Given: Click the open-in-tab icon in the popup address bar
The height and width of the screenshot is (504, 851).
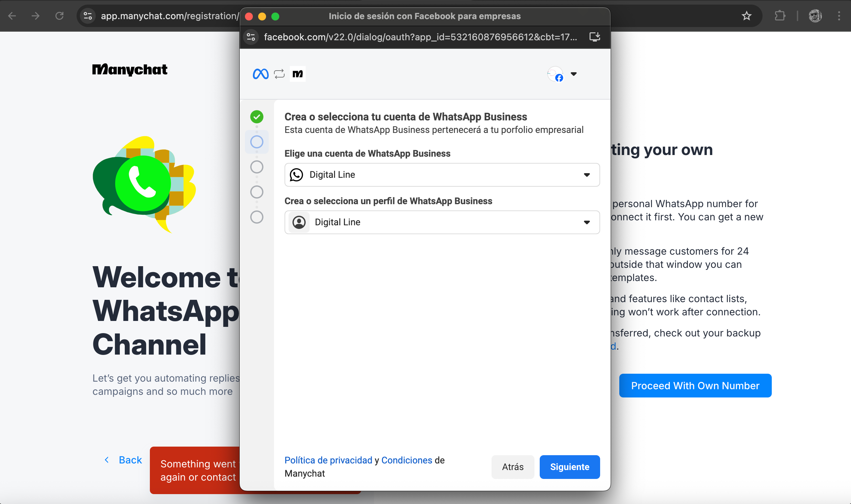Looking at the screenshot, I should (x=595, y=37).
